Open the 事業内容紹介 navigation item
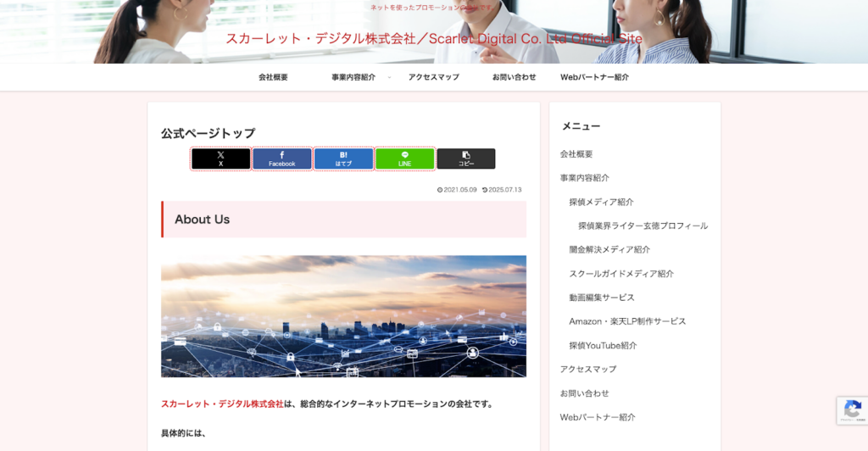Viewport: 868px width, 451px height. pos(353,77)
